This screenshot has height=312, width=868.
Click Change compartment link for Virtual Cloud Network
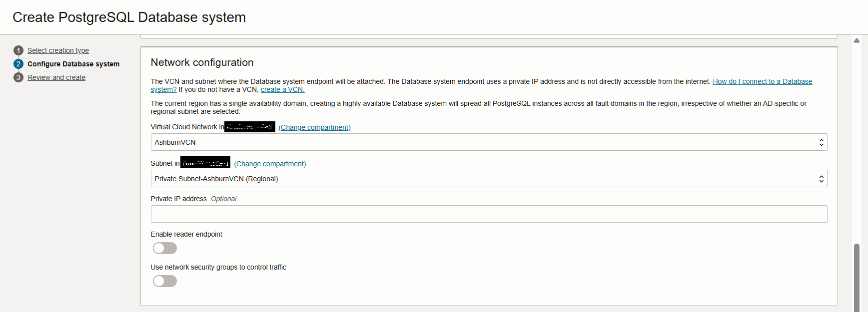point(314,127)
